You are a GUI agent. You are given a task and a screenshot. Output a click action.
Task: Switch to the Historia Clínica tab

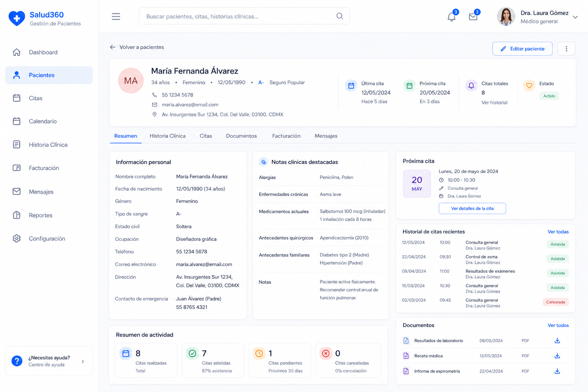pos(168,136)
